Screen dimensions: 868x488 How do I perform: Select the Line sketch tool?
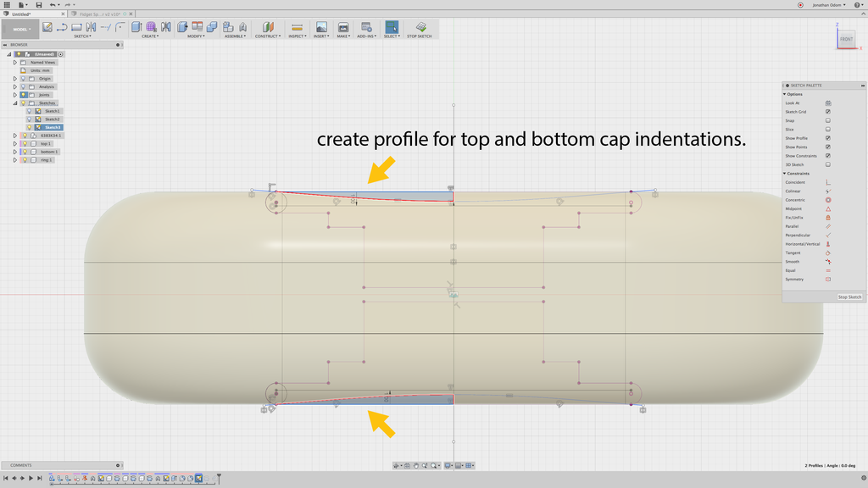[x=61, y=27]
